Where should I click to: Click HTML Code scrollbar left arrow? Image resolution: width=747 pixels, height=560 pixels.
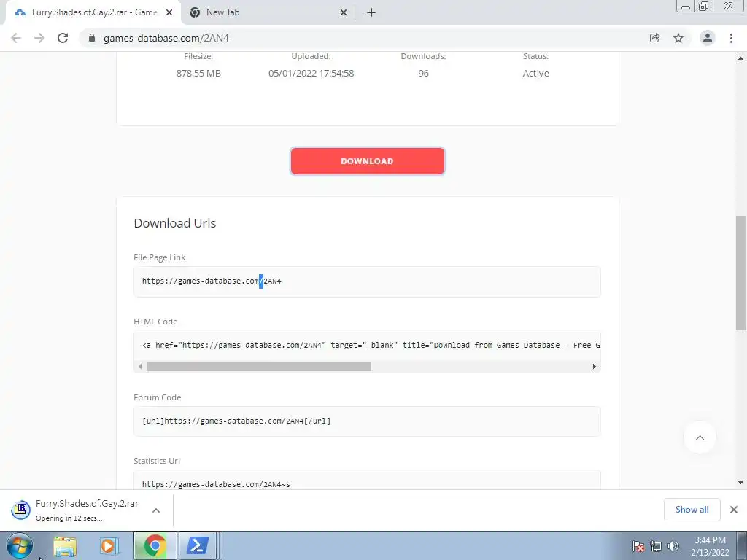[140, 366]
